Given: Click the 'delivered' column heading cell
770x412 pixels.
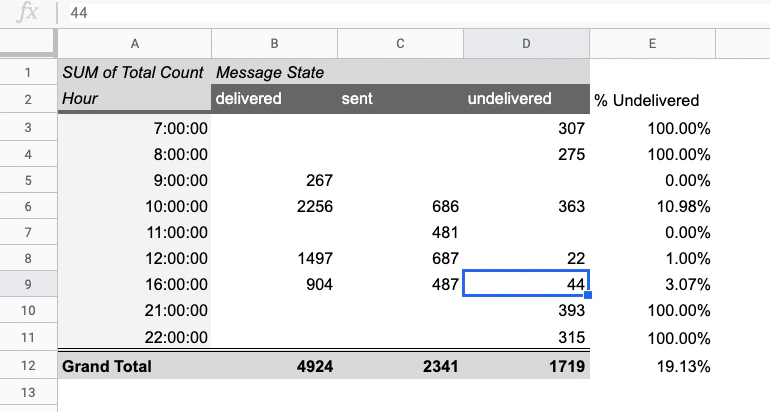Looking at the screenshot, I should (x=275, y=99).
